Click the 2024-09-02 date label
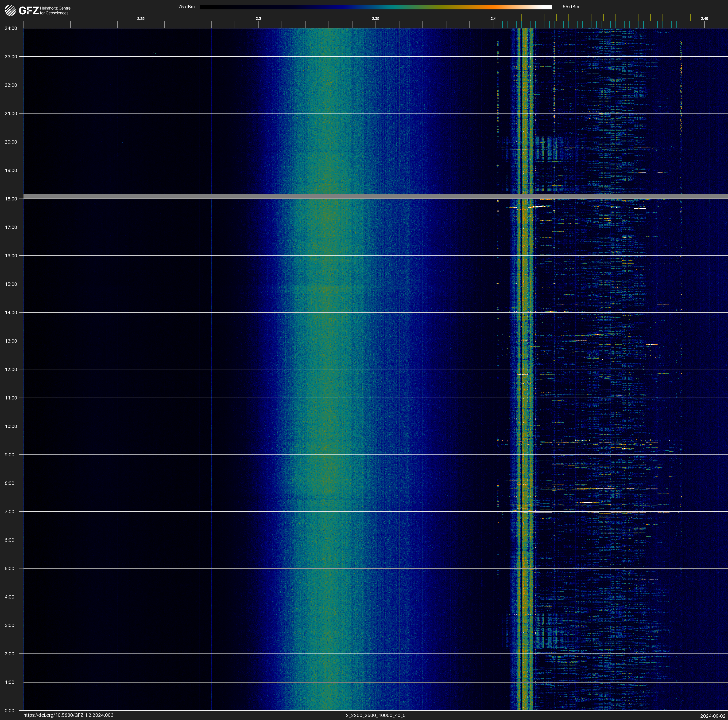The height and width of the screenshot is (720, 728). click(x=713, y=716)
